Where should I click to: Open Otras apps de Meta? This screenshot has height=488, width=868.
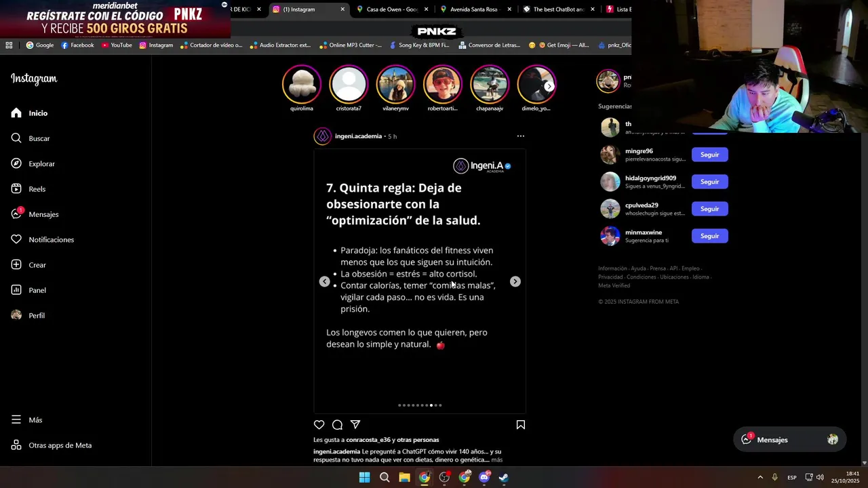[x=51, y=445]
